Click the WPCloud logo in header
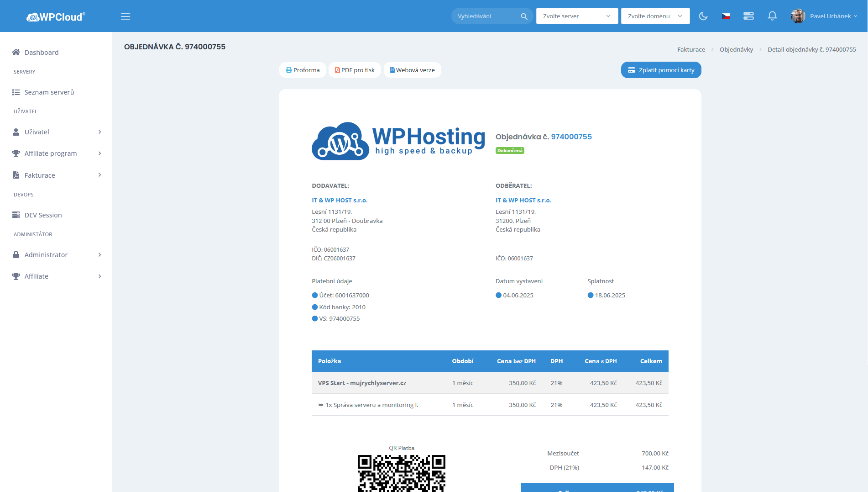The width and height of the screenshot is (868, 492). [56, 17]
